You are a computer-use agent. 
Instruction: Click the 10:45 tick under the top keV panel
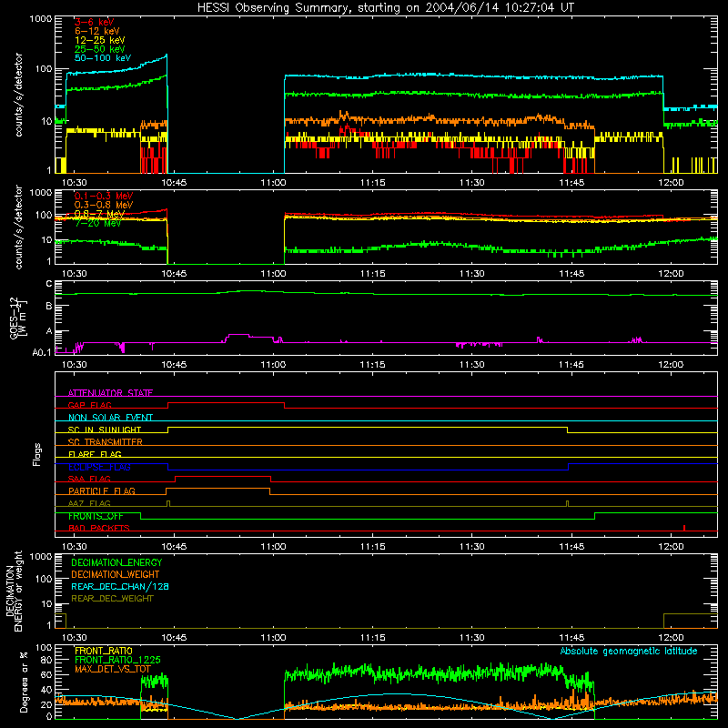(x=174, y=183)
